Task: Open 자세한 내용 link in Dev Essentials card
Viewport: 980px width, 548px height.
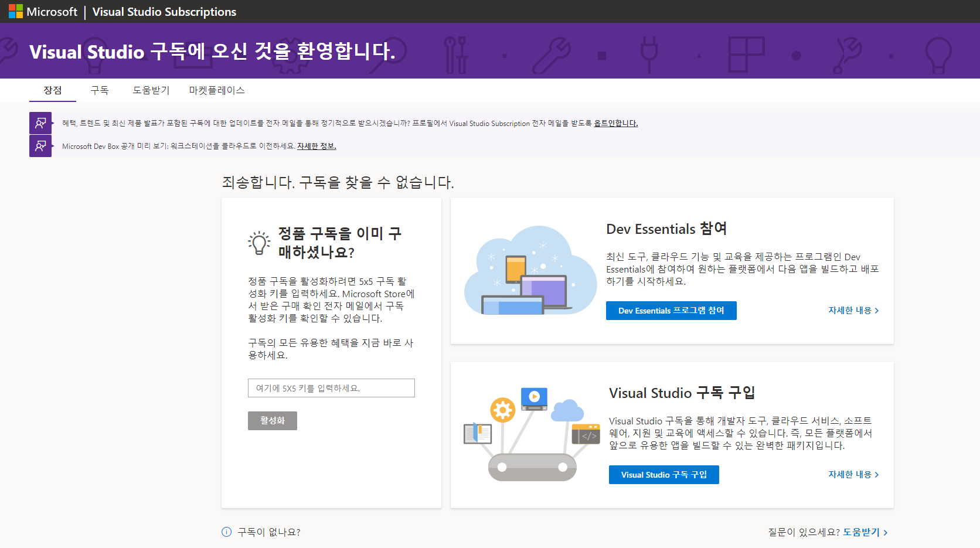Action: coord(853,311)
